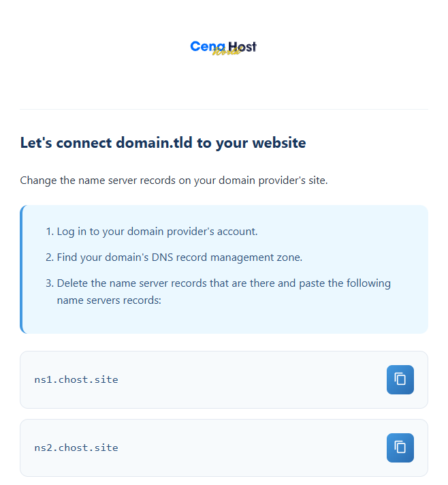Screen dimensions: 448x485
Task: Copy the ns1.chost.site name server
Action: pos(400,379)
